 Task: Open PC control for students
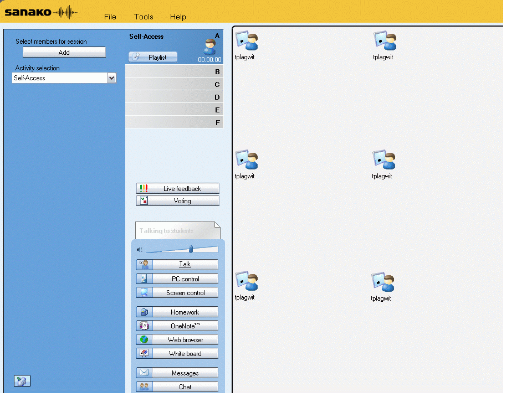[x=177, y=279]
